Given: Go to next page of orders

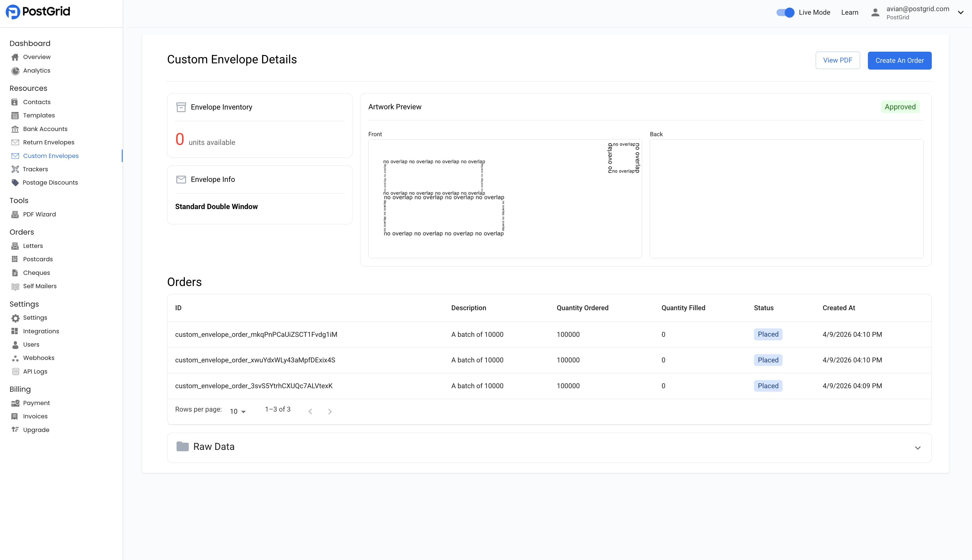Looking at the screenshot, I should point(329,412).
